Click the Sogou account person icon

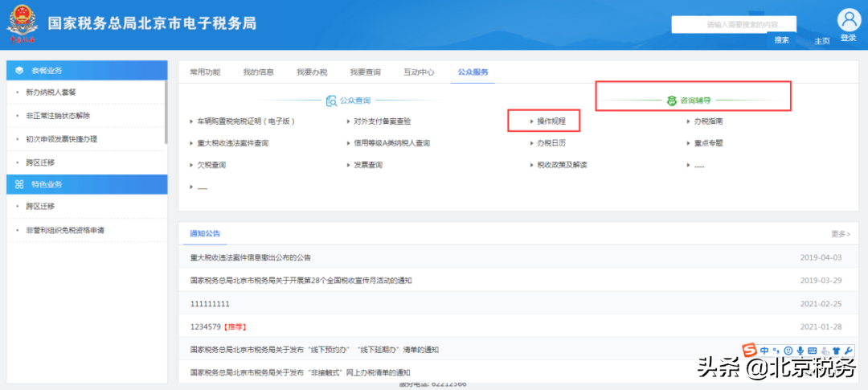coord(825,350)
